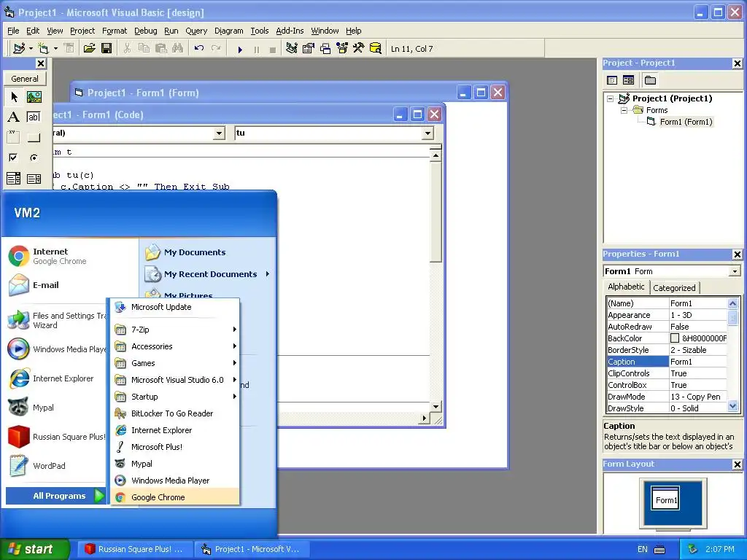Click the Code window vertical scroll-up arrow
The image size is (747, 560).
click(x=436, y=156)
